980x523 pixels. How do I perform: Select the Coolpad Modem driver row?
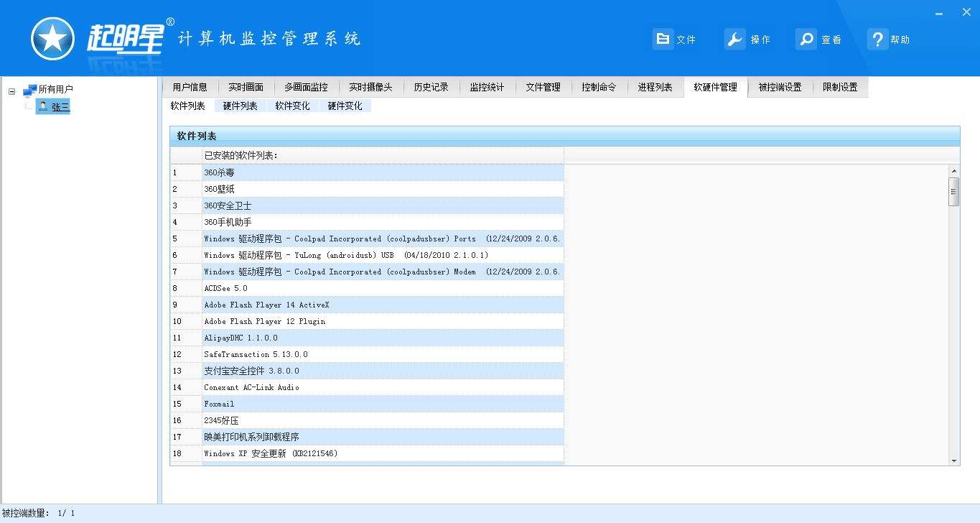click(367, 272)
